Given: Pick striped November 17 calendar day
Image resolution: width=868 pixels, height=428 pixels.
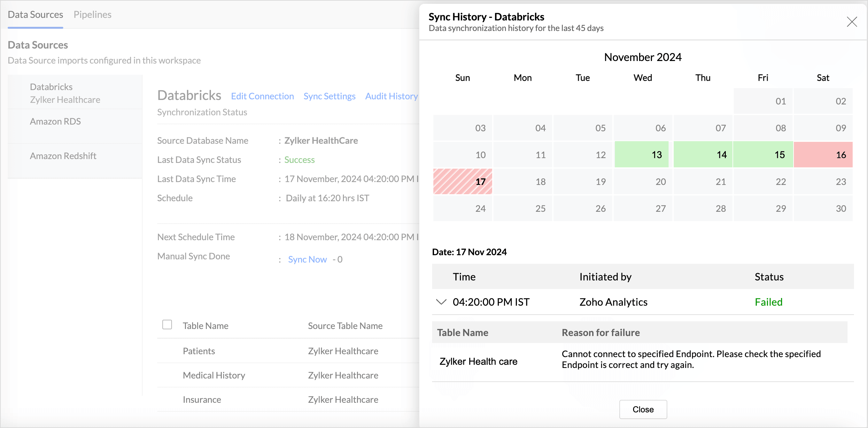Looking at the screenshot, I should (x=462, y=181).
